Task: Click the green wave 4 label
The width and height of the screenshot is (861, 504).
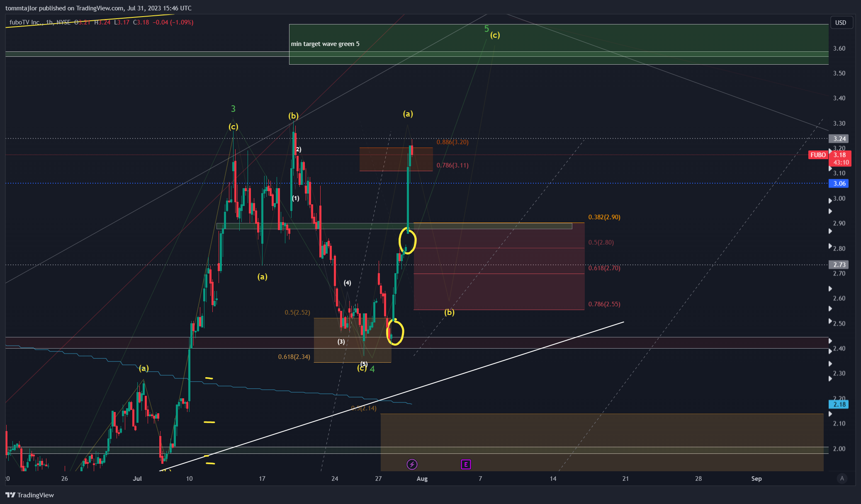Action: click(372, 369)
